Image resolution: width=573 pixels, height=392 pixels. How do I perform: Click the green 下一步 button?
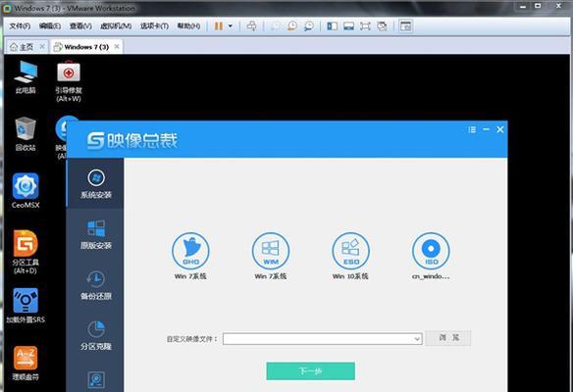[311, 371]
